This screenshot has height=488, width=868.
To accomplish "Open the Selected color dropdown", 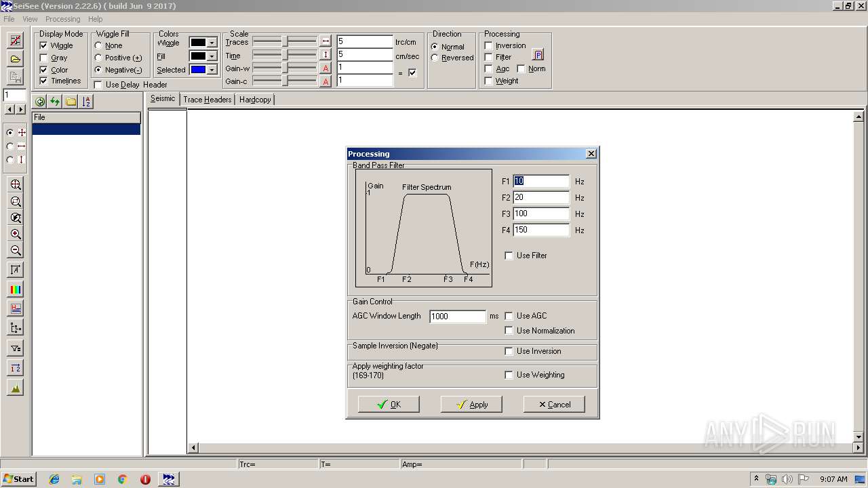I will point(212,70).
